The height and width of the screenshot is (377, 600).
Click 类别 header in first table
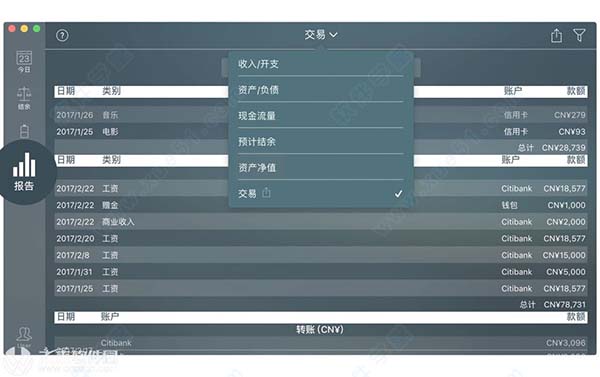click(x=111, y=91)
